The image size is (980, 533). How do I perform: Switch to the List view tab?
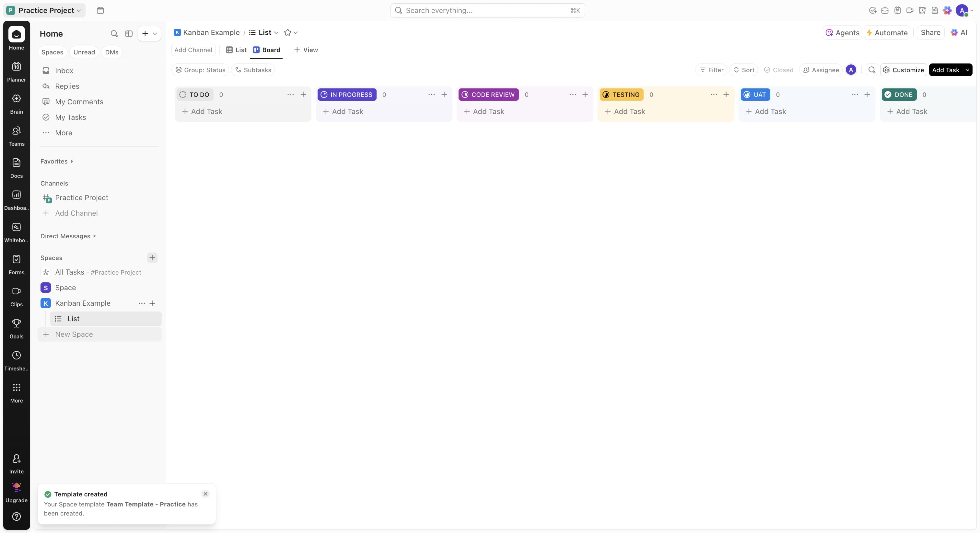[x=236, y=50]
